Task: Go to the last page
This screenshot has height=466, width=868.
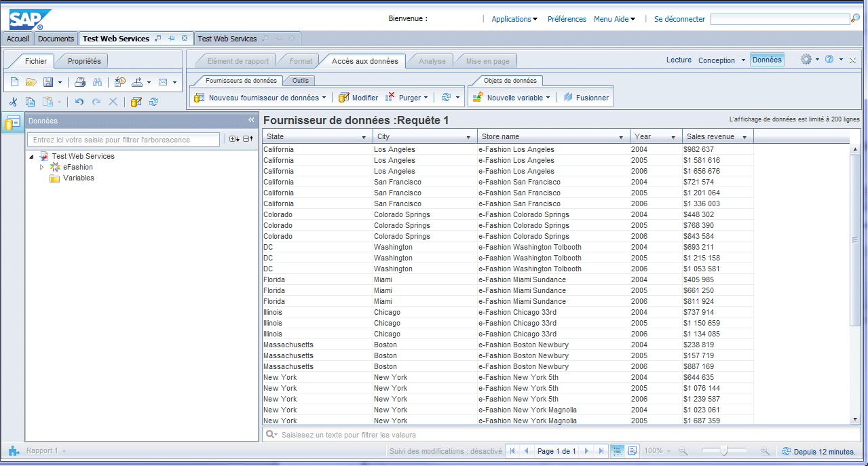Action: (x=600, y=450)
